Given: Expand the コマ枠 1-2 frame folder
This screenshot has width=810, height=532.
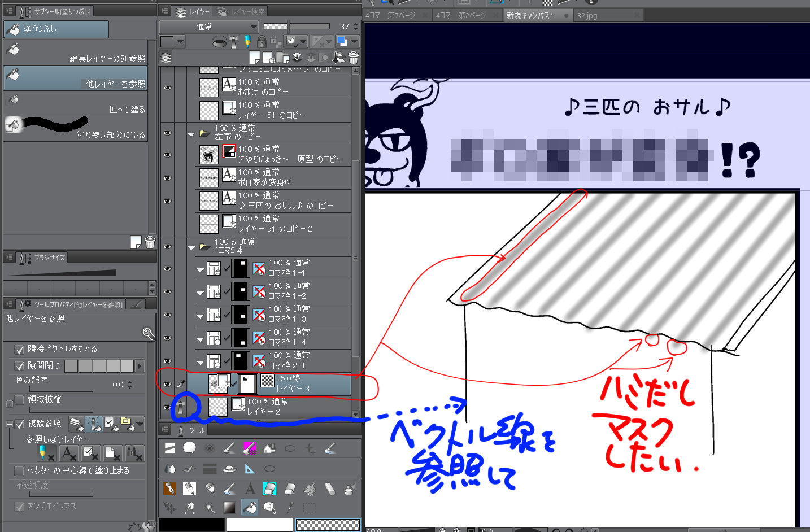Looking at the screenshot, I should pos(200,294).
